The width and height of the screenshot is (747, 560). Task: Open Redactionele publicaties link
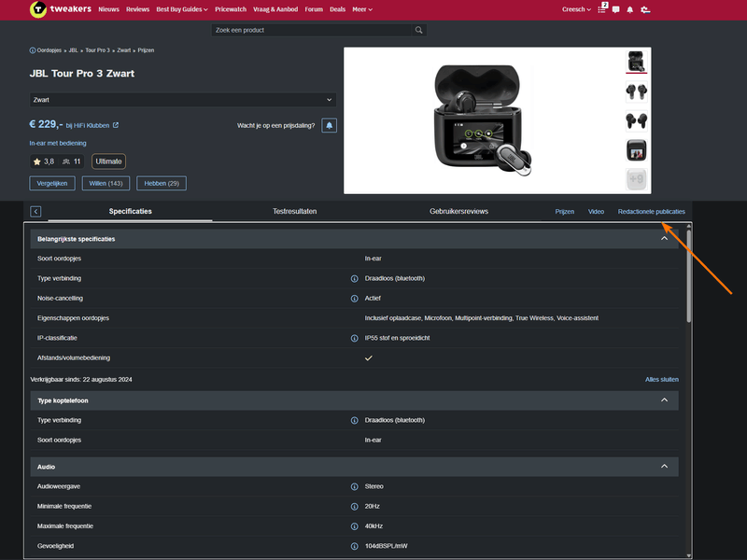(651, 212)
